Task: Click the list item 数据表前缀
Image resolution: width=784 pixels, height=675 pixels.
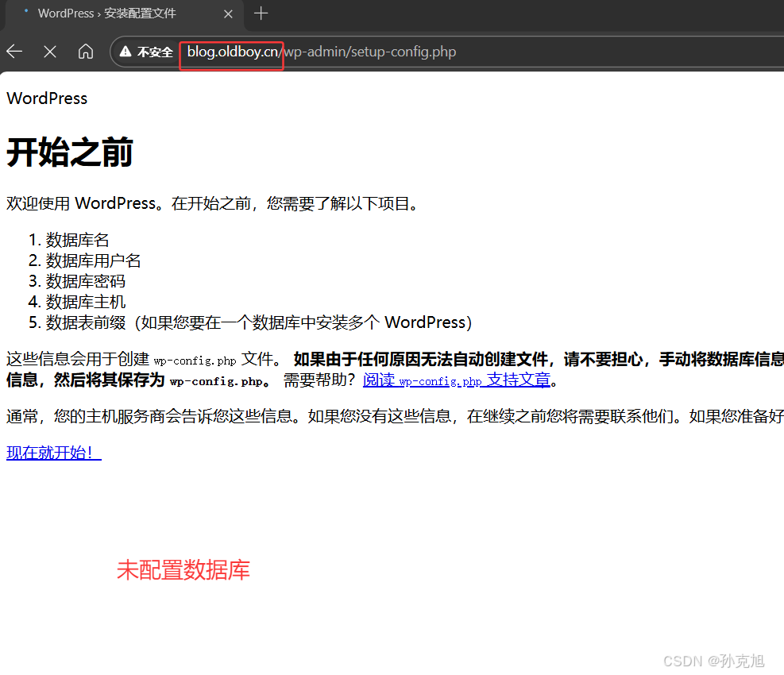Action: 86,322
